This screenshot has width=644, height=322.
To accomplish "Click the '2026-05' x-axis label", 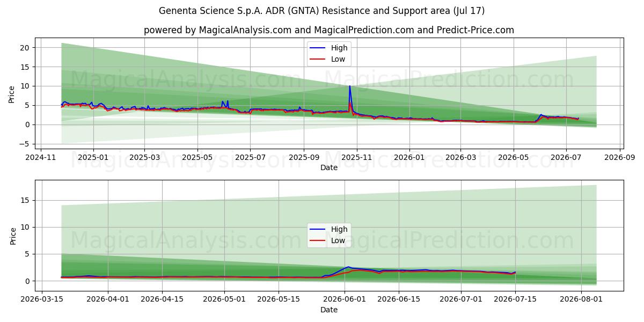I will click(x=513, y=158).
